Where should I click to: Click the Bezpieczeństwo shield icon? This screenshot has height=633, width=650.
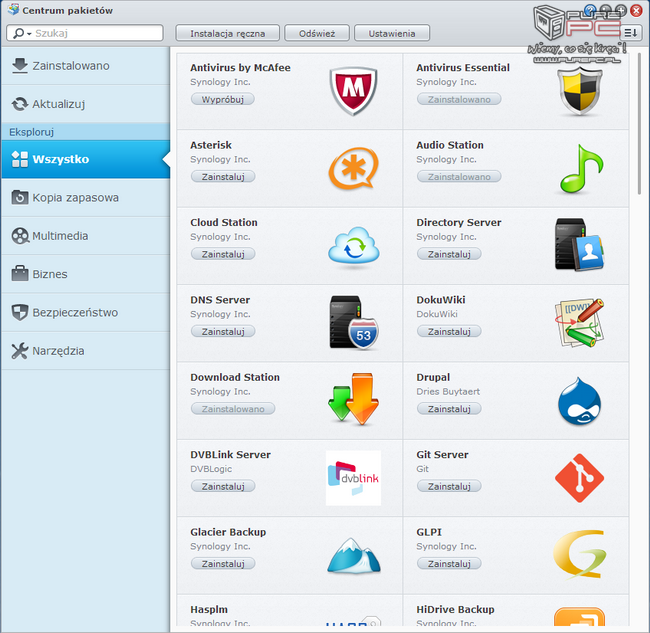click(20, 312)
